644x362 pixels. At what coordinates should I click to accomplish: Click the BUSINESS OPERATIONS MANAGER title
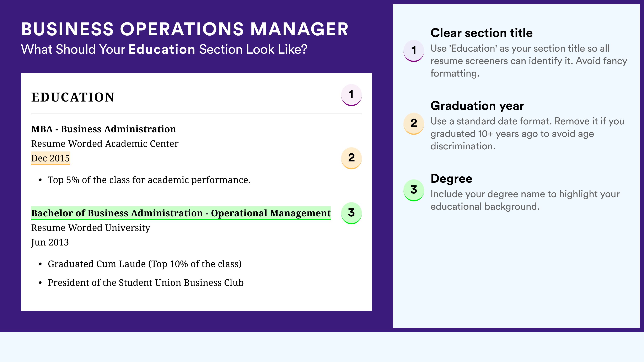point(185,29)
